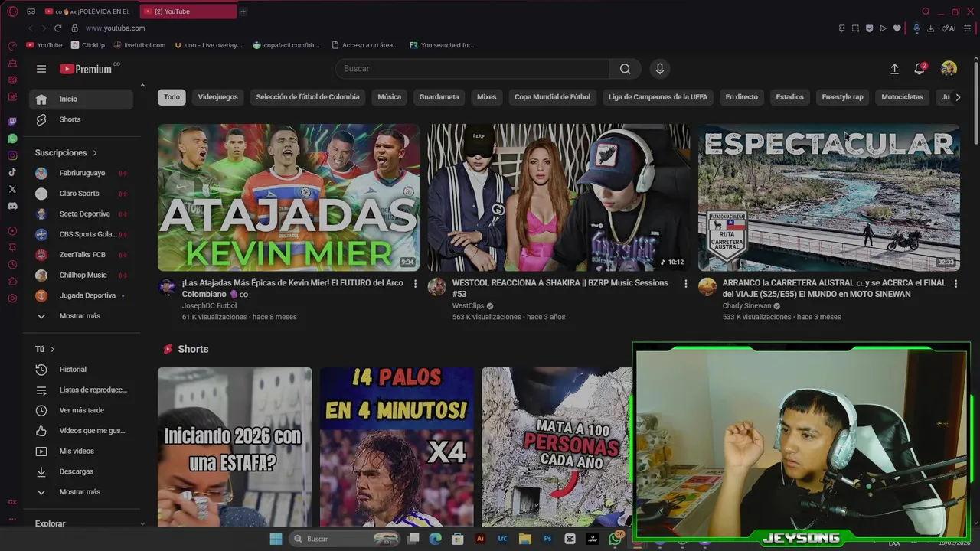Open X (Twitter) in the Opera sidebar
The height and width of the screenshot is (551, 980).
click(12, 189)
